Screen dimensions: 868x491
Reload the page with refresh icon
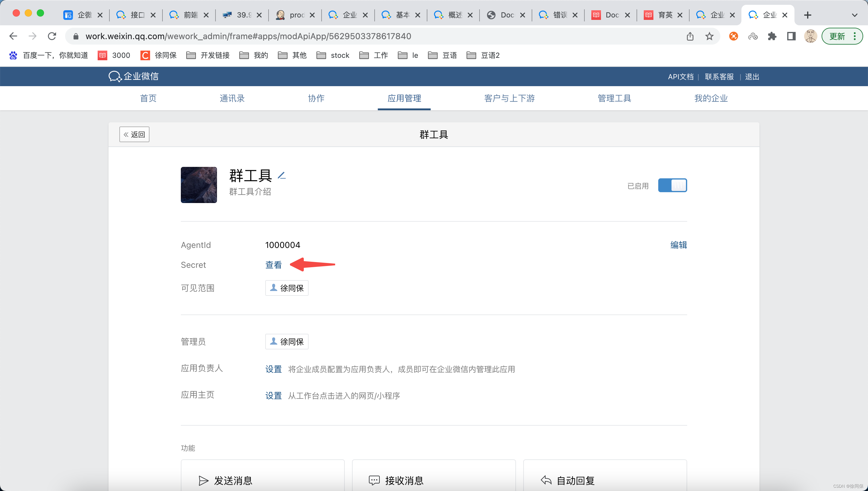coord(52,36)
